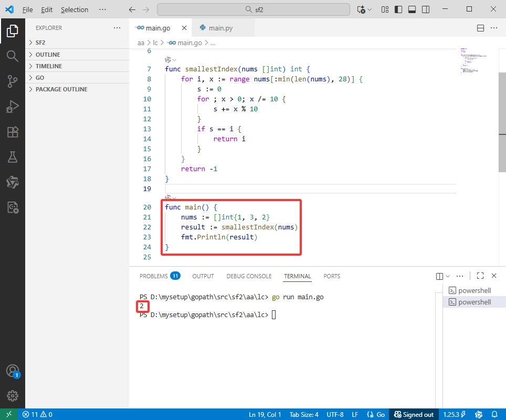This screenshot has height=420, width=506.
Task: Open editor More Actions ellipsis
Action: pos(494,28)
